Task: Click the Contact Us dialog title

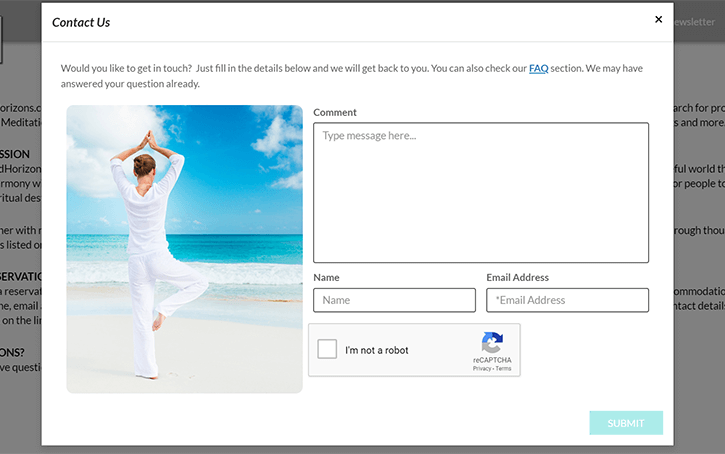Action: 81,22
